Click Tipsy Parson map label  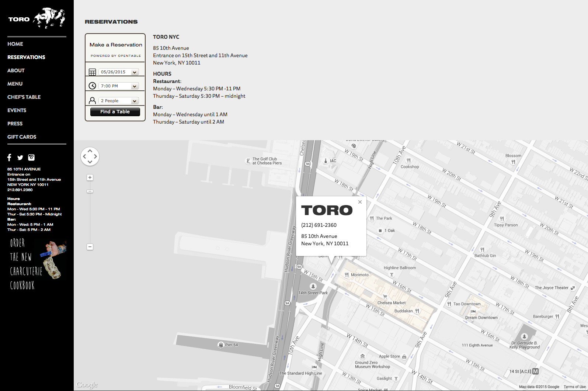pos(506,225)
